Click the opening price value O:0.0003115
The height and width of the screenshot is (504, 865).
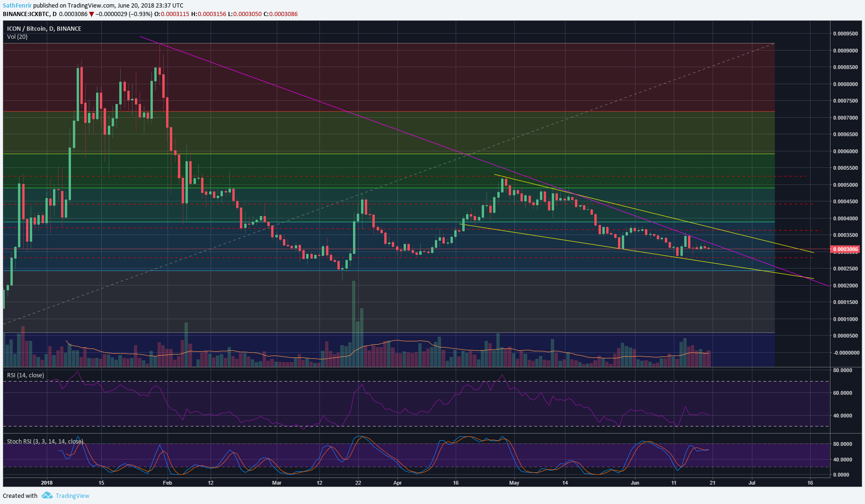pos(172,14)
